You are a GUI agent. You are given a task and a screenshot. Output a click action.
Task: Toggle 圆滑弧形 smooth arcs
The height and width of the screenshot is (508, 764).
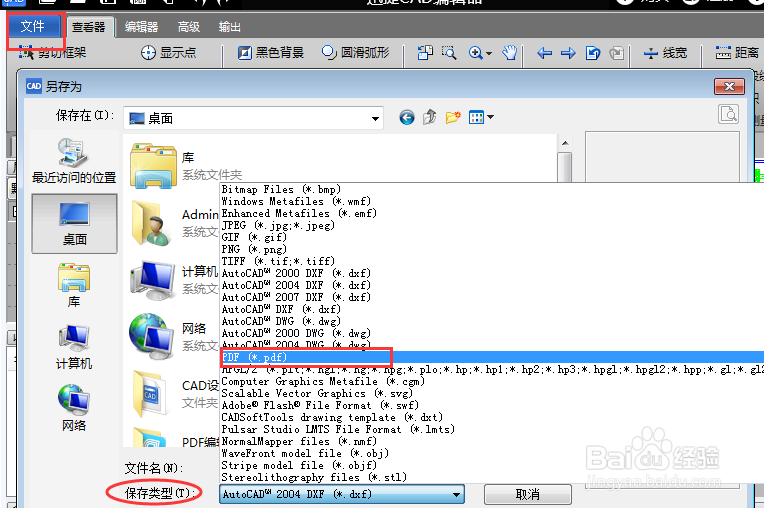[x=356, y=53]
